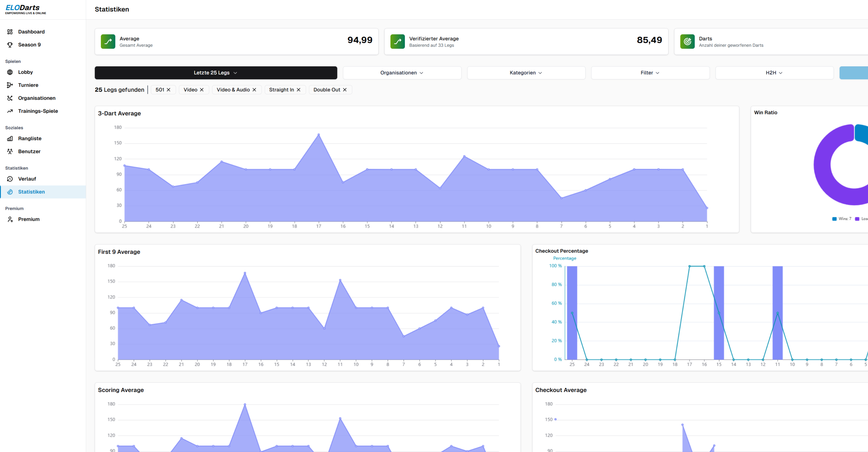Click the Checkout Average chart title

(x=561, y=390)
